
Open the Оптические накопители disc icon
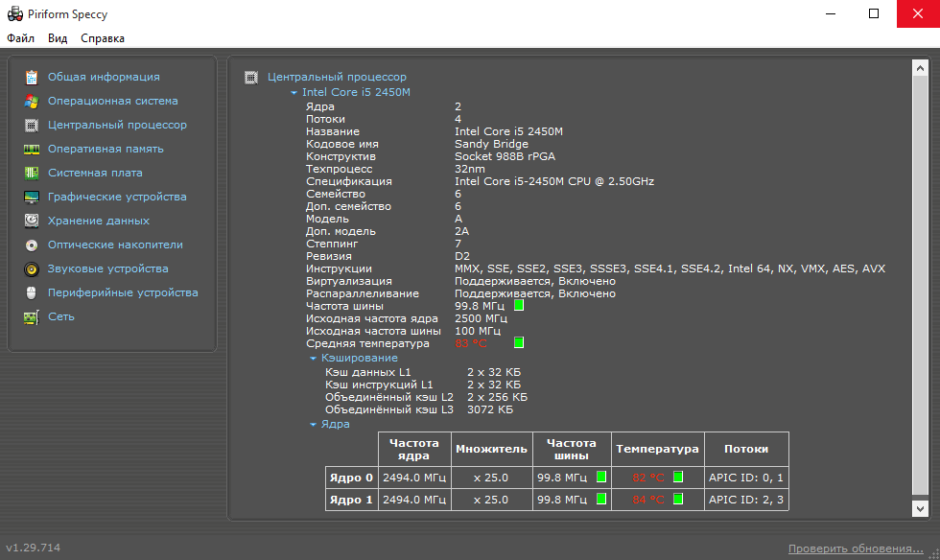pyautogui.click(x=31, y=245)
